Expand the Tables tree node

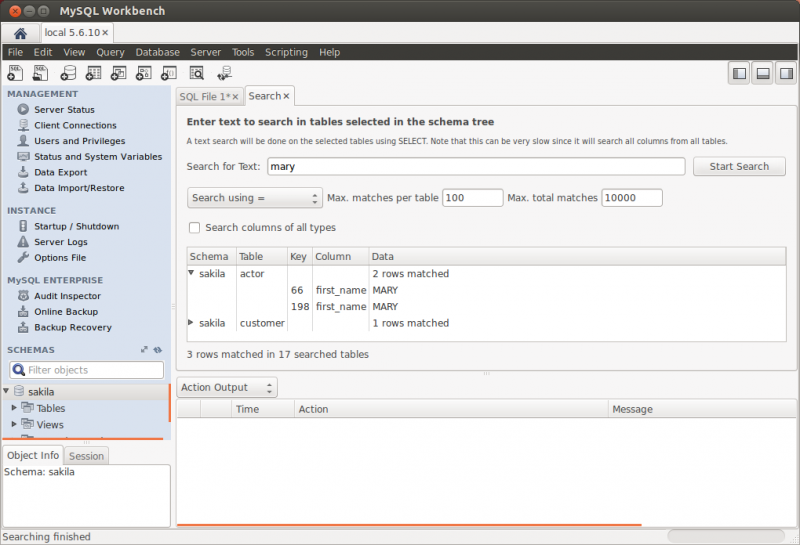(x=14, y=408)
